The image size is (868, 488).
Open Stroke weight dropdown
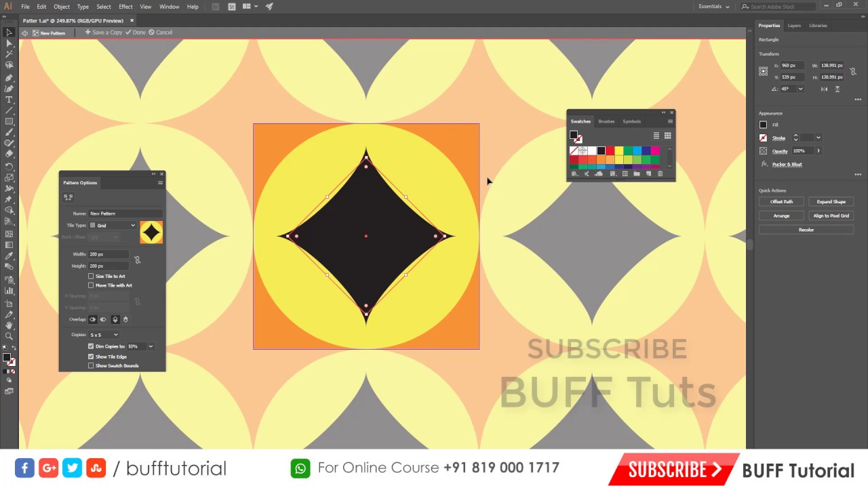click(x=818, y=138)
